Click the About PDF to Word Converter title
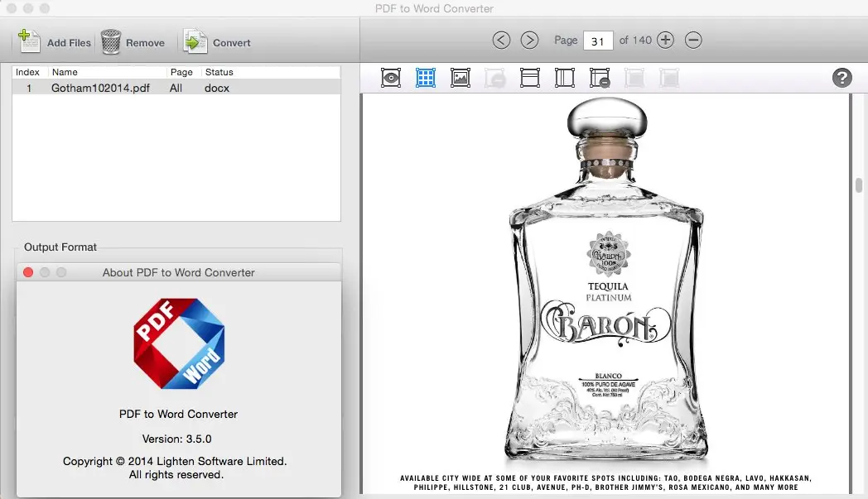Viewport: 868px width, 499px height. click(179, 272)
